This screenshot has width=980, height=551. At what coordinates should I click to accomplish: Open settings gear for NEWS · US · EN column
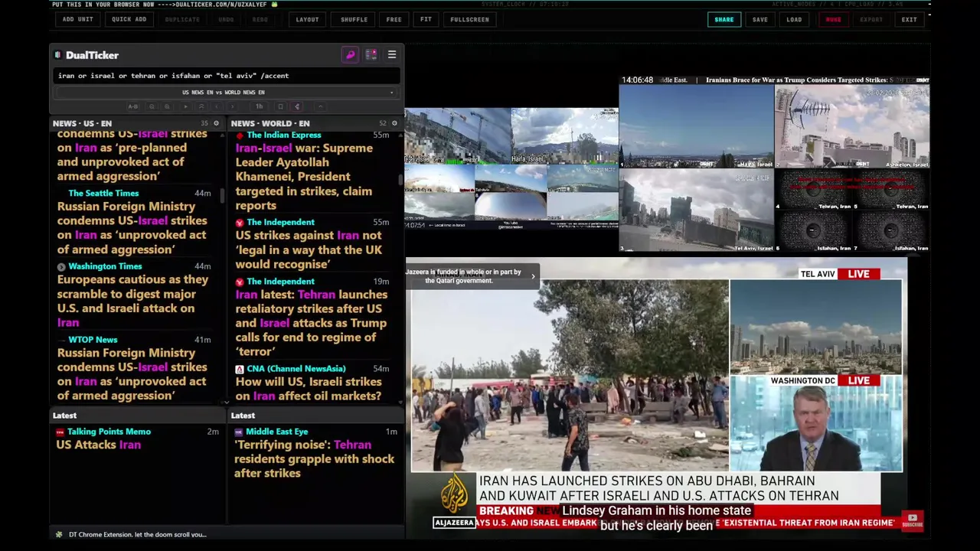[x=216, y=123]
